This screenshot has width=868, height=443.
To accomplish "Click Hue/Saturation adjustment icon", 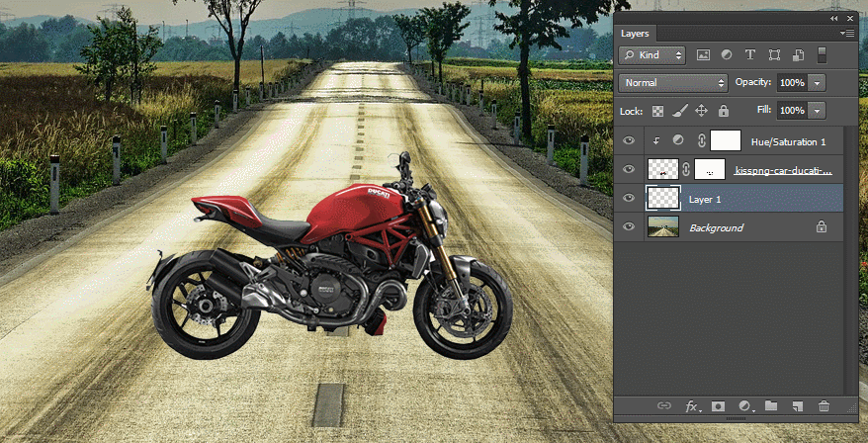I will coord(678,140).
